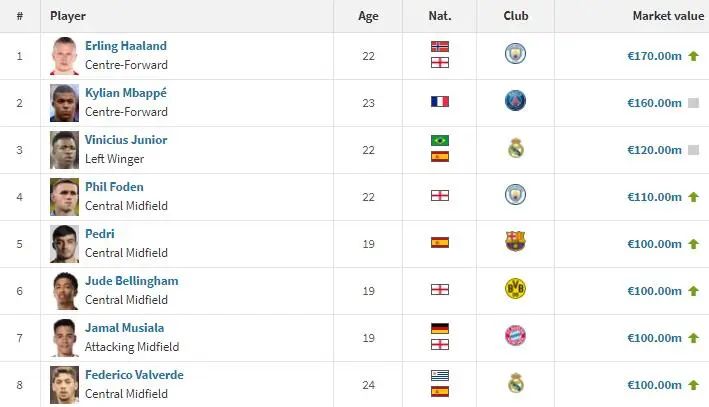Viewport: 709px width, 407px height.
Task: Click the French flag next to Mbappé
Action: pyautogui.click(x=440, y=102)
